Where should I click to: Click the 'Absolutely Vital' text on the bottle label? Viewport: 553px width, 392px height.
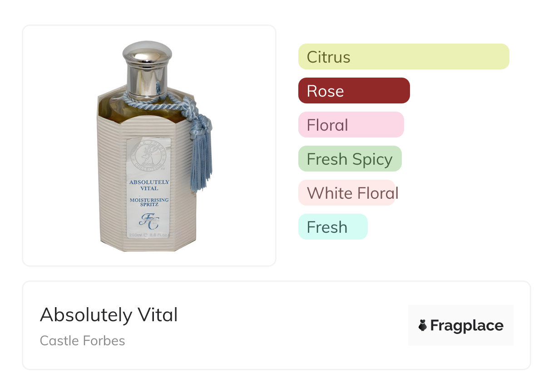(149, 185)
